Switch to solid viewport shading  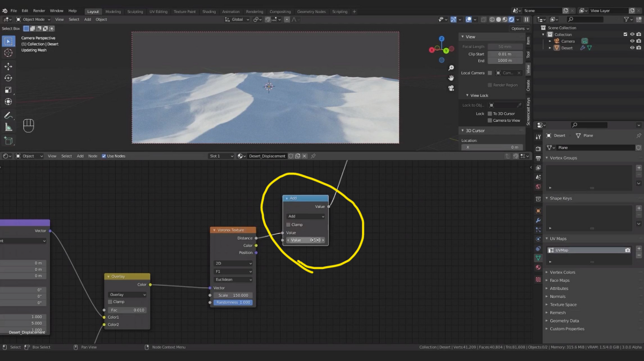point(499,20)
